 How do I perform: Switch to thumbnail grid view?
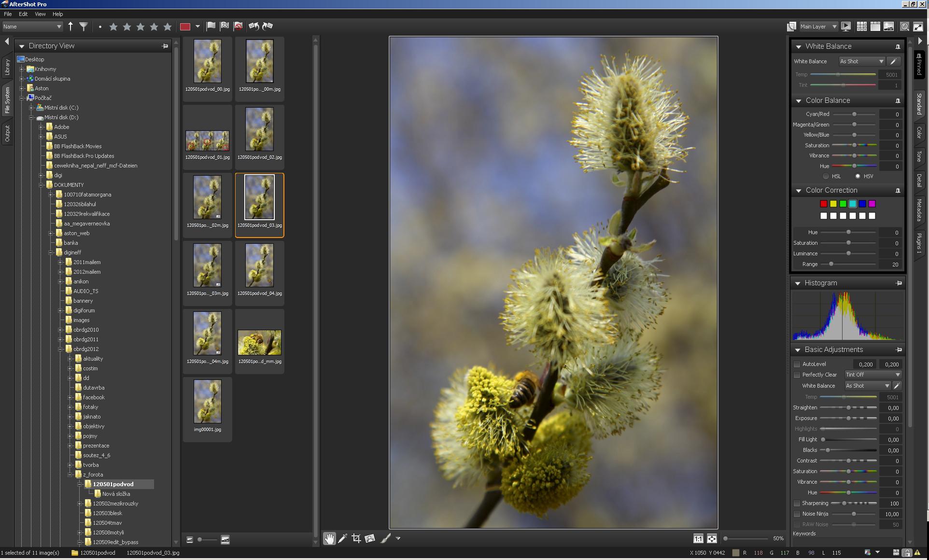point(861,27)
